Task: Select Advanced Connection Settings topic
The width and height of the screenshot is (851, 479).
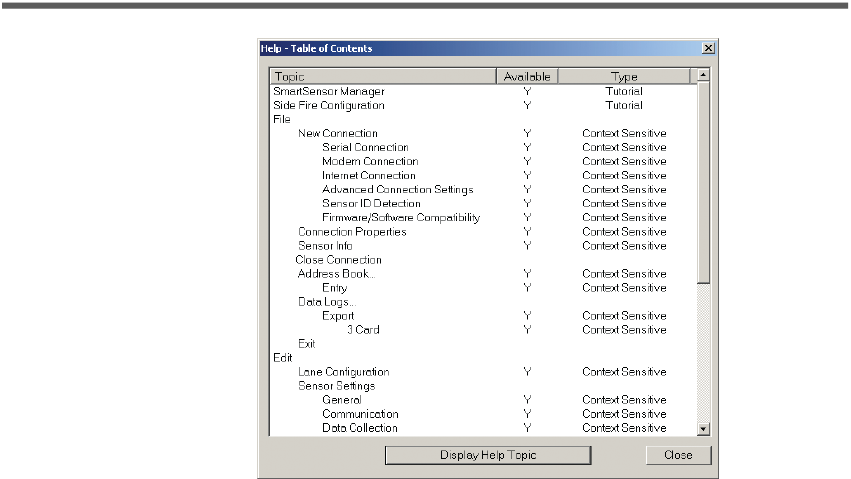Action: [x=397, y=189]
